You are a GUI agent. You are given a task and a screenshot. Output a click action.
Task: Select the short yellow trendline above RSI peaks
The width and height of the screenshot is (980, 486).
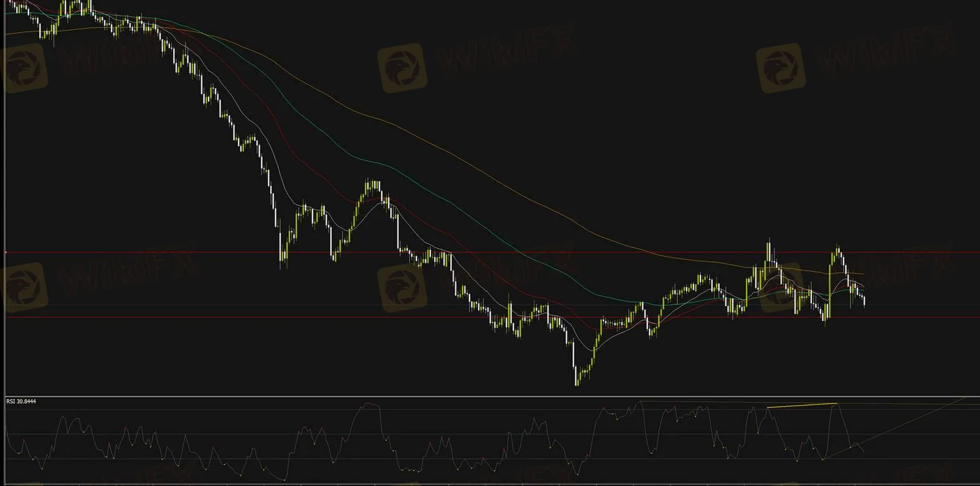801,406
